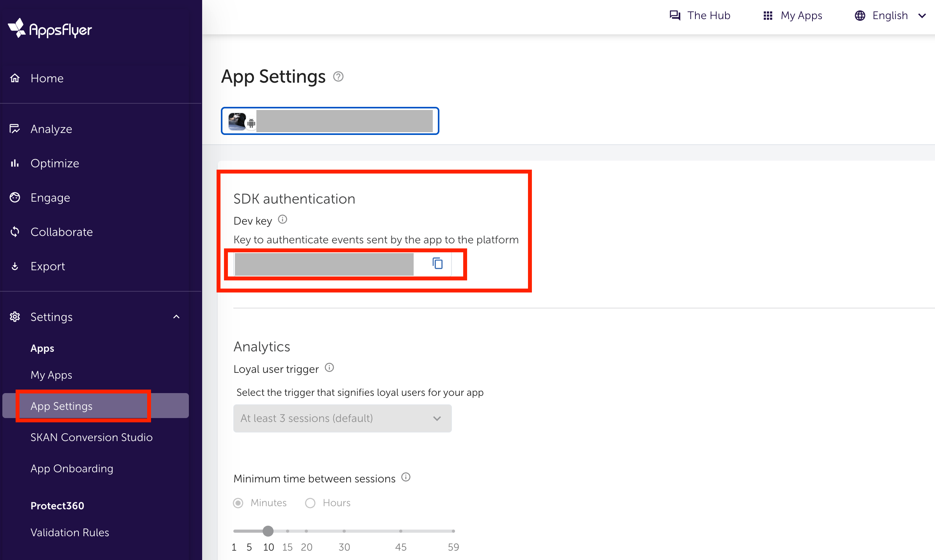
Task: Open Validation Rules in sidebar
Action: (70, 532)
